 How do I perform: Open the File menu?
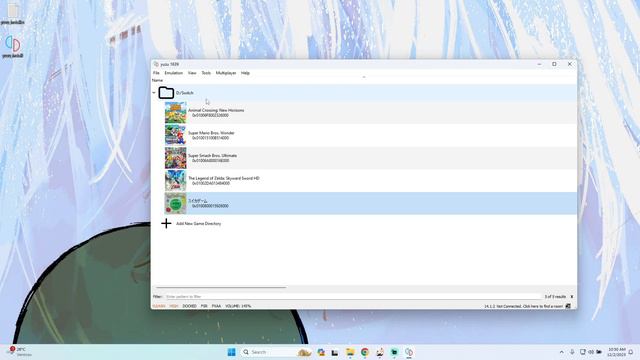click(156, 73)
